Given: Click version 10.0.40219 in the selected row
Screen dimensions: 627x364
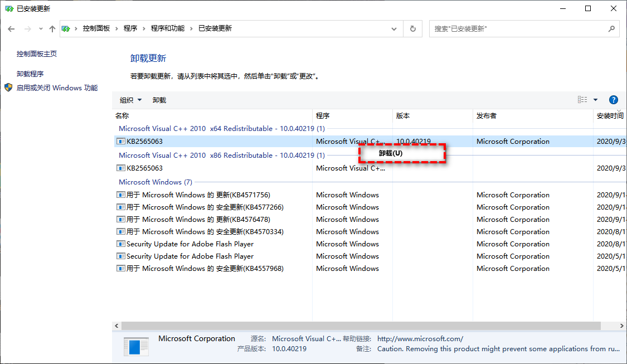Looking at the screenshot, I should (414, 142).
